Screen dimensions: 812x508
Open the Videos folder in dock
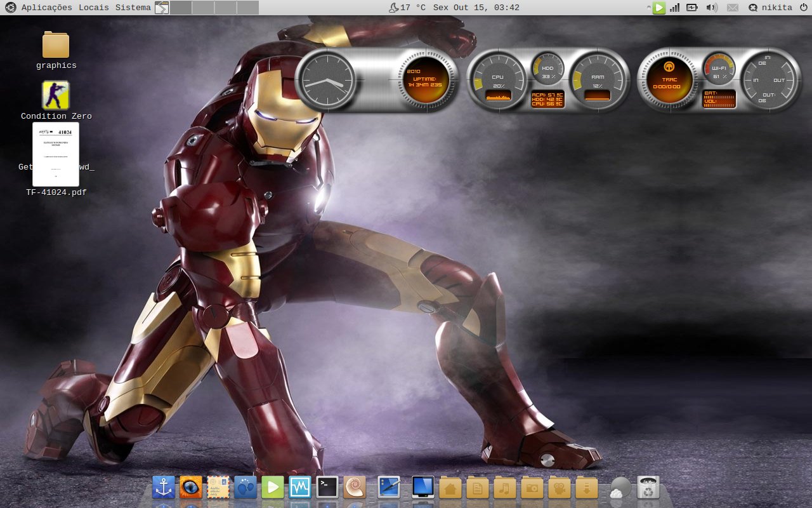(x=560, y=488)
